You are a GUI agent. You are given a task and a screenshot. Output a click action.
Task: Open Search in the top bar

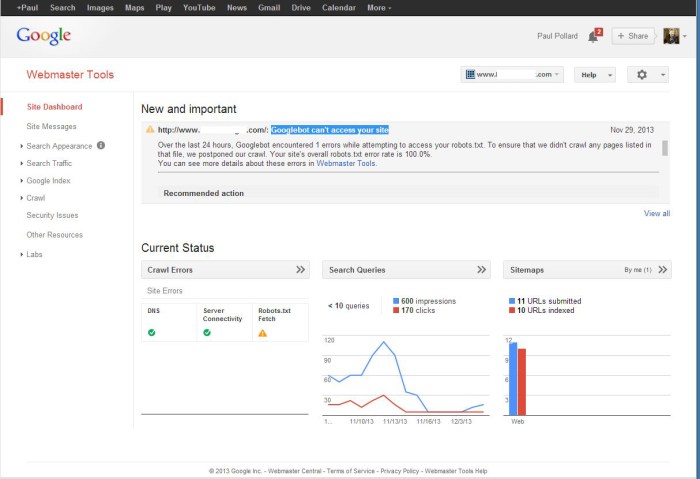(62, 8)
